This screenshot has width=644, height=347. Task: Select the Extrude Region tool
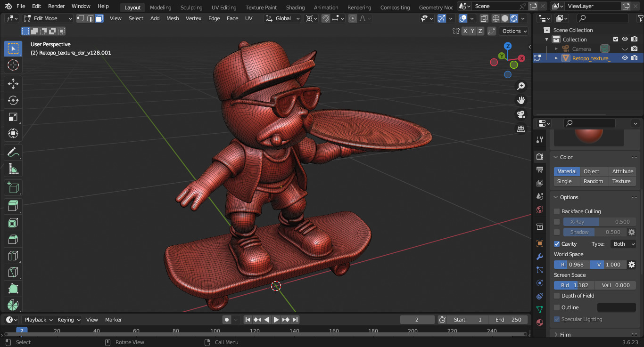[x=13, y=206]
